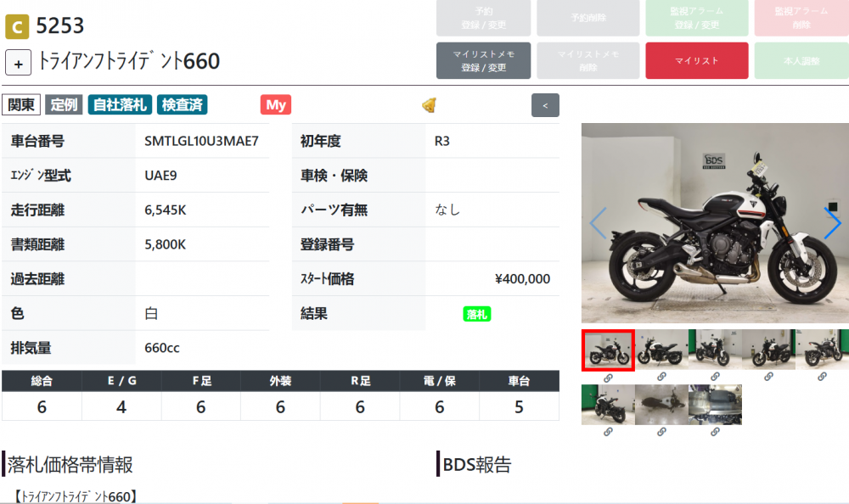Screen dimensions: 849x504
Task: Click link icon under second thumbnail
Action: (x=661, y=377)
